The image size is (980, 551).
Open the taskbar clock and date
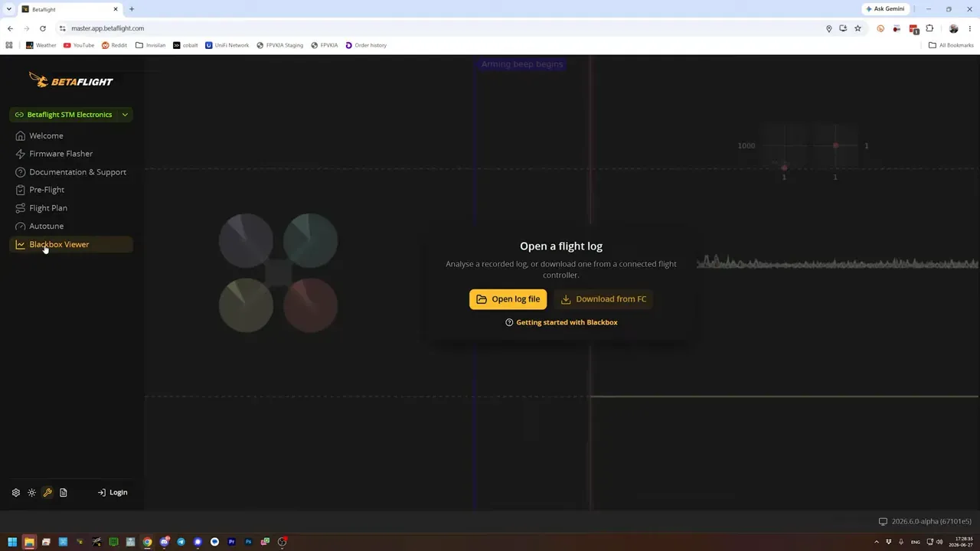[962, 542]
